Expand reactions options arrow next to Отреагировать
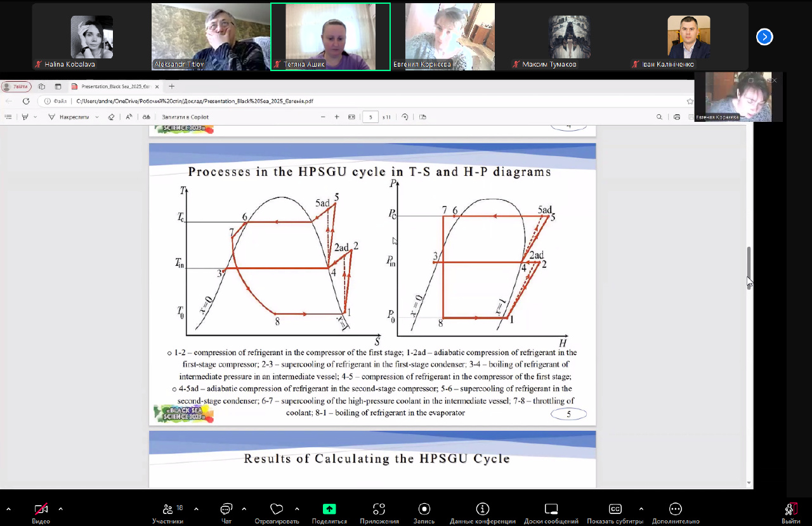The image size is (812, 526). pos(297,509)
